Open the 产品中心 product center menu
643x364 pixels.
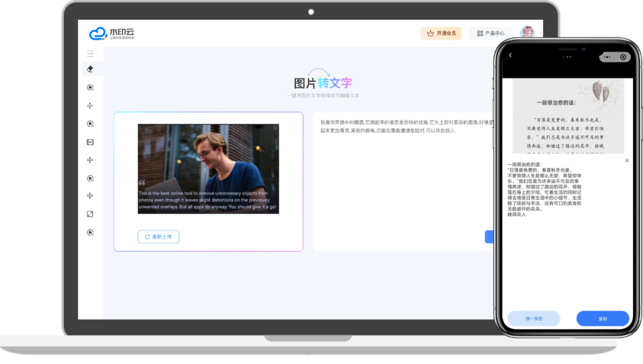pyautogui.click(x=490, y=33)
